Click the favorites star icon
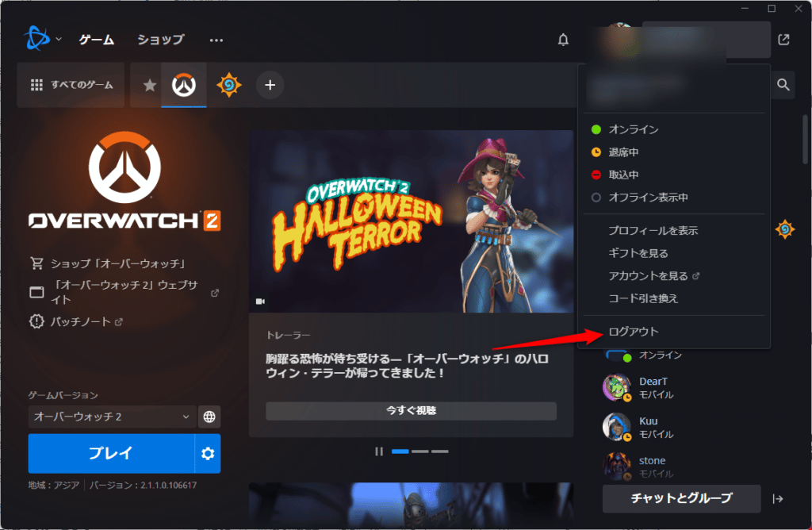 (150, 85)
